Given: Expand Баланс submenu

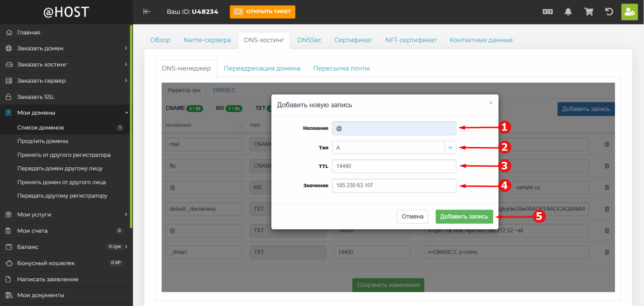Looking at the screenshot, I should (126, 247).
